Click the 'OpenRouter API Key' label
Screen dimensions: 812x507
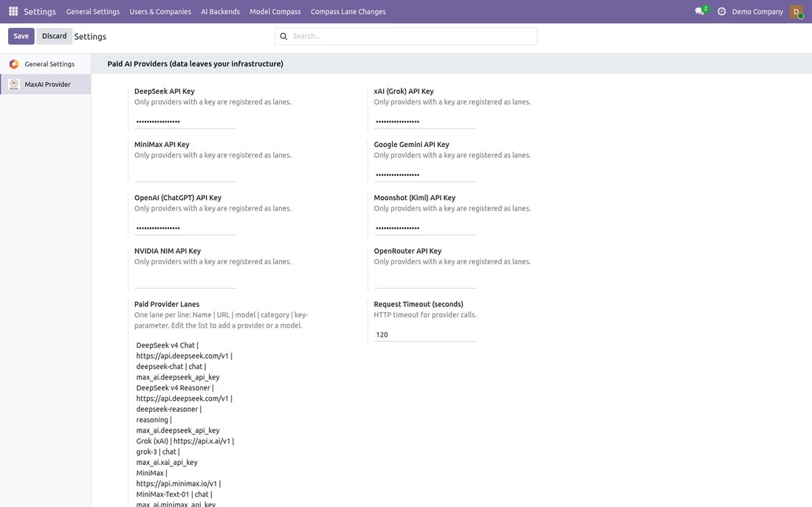407,251
